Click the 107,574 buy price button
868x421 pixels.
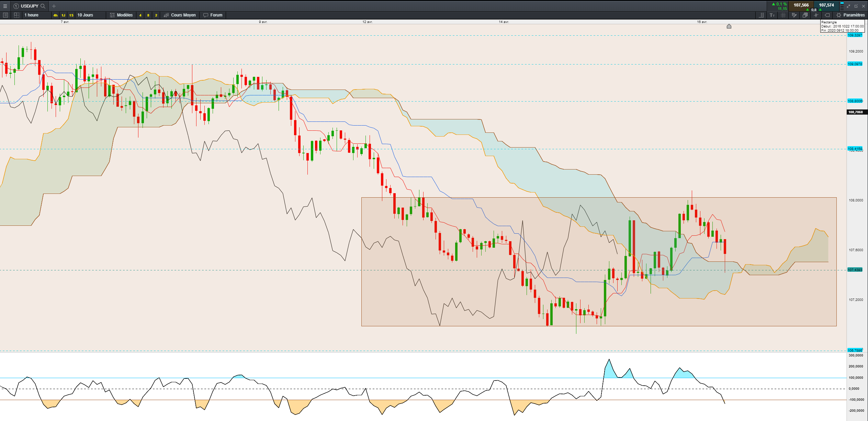point(826,5)
